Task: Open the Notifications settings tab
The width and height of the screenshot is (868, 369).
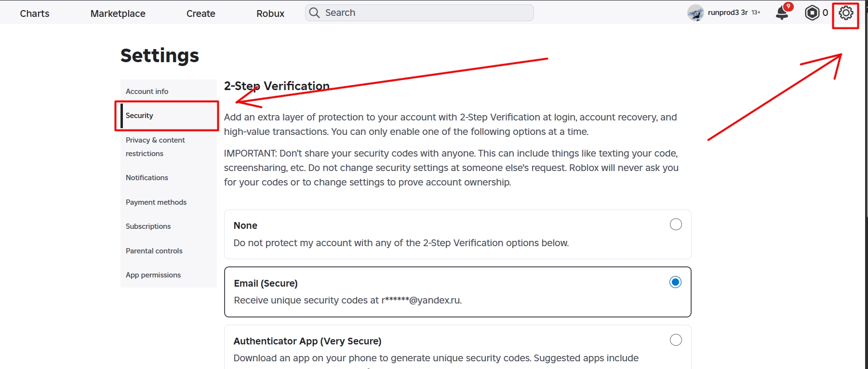Action: (x=147, y=178)
